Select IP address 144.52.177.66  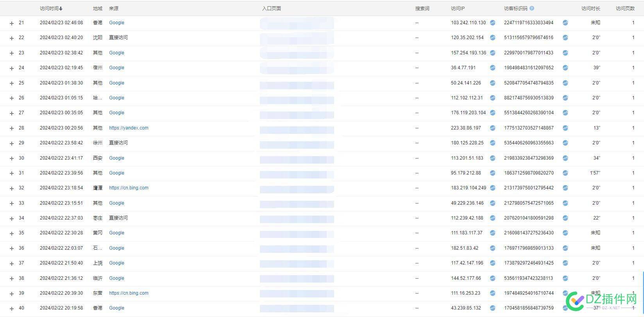point(466,278)
